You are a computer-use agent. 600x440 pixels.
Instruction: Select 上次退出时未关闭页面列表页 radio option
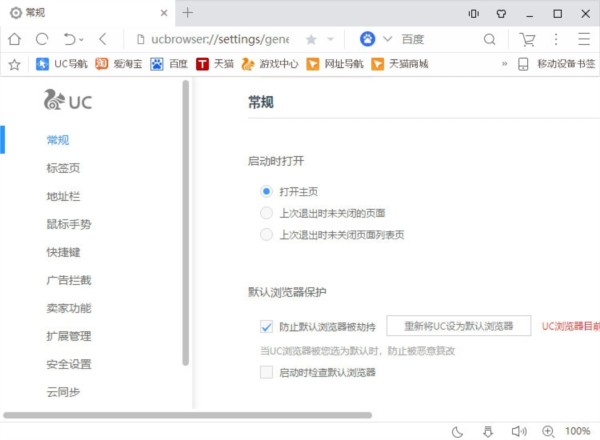pos(266,234)
